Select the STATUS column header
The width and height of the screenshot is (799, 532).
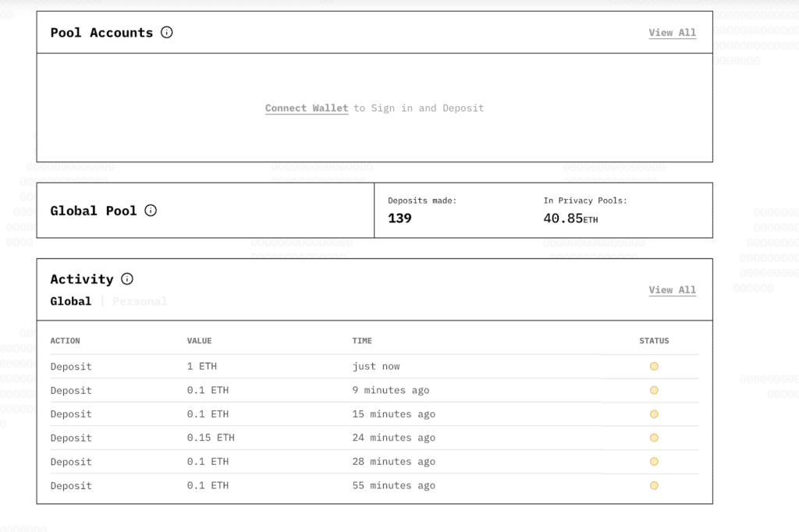click(x=654, y=341)
